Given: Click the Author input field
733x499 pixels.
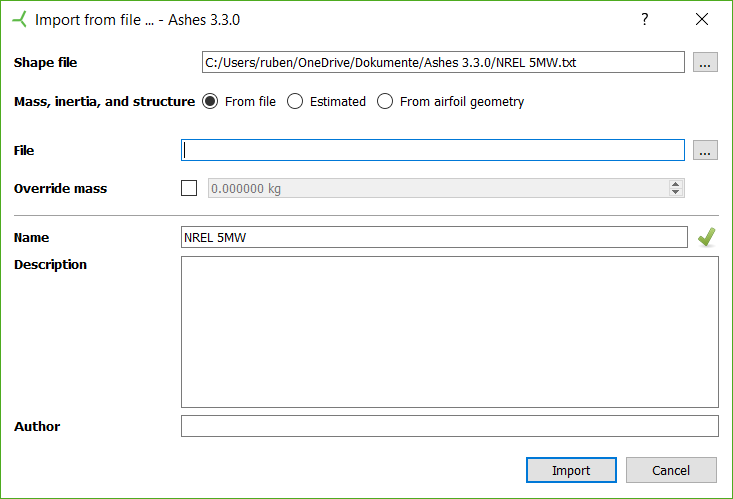Looking at the screenshot, I should coord(450,426).
